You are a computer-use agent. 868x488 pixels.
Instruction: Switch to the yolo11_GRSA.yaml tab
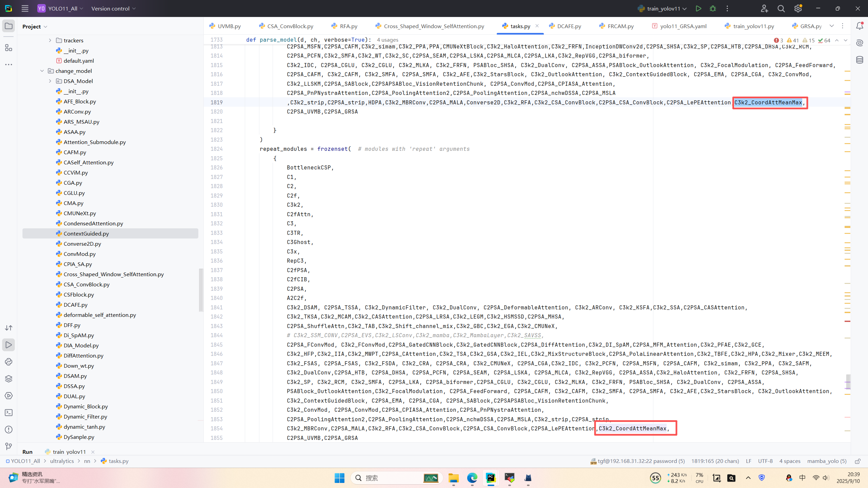click(683, 26)
